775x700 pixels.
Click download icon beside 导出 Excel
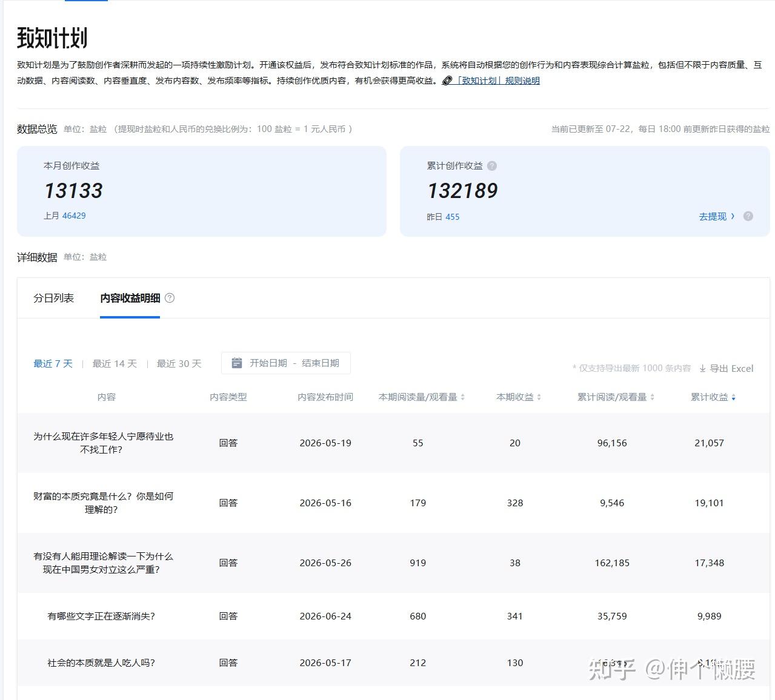point(703,368)
